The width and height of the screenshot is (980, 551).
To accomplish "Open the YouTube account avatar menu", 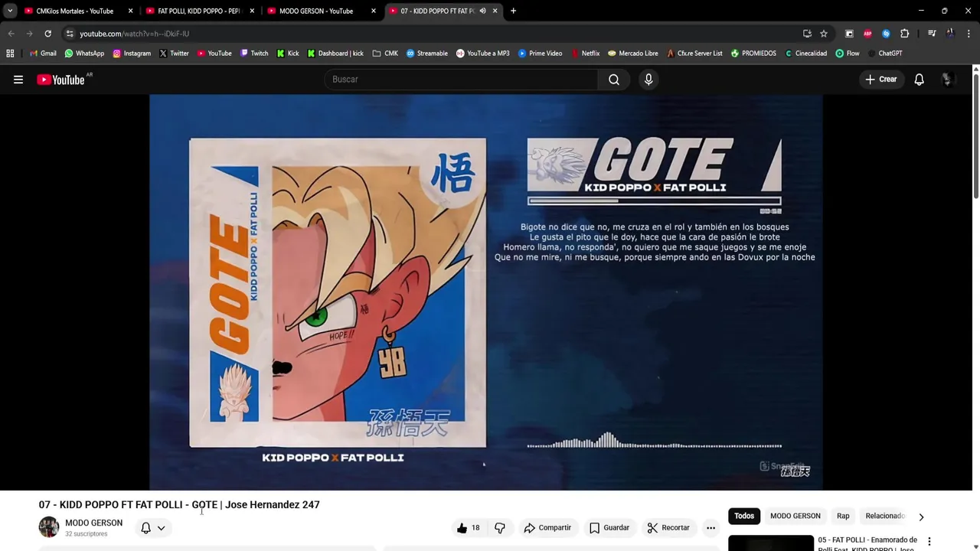I will pyautogui.click(x=947, y=80).
